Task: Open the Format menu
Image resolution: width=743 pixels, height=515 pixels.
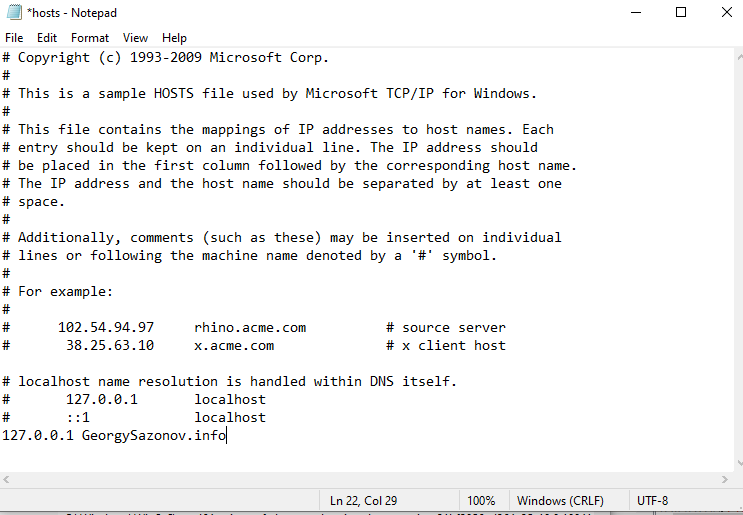Action: (x=90, y=38)
